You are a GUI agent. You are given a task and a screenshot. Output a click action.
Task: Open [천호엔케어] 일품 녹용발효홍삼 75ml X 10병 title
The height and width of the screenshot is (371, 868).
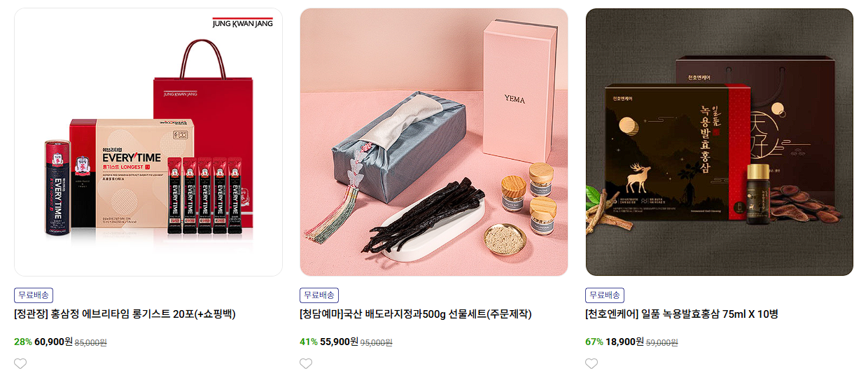coord(682,314)
